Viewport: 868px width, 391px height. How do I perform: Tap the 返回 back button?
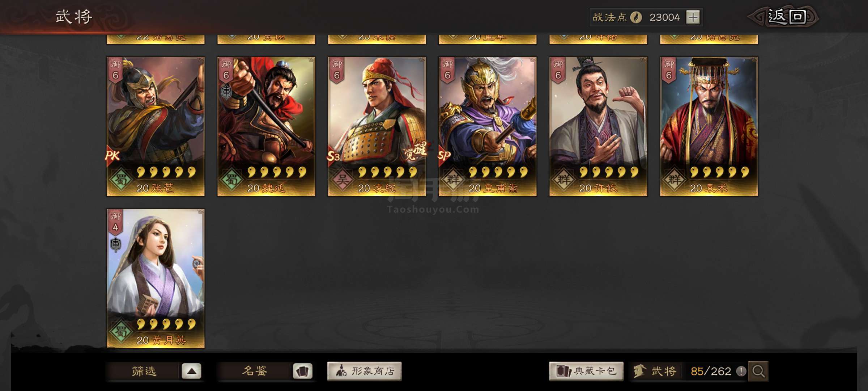click(x=783, y=17)
